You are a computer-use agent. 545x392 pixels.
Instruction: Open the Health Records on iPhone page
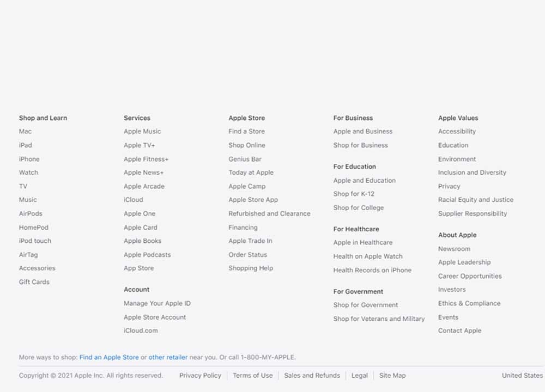click(x=372, y=270)
